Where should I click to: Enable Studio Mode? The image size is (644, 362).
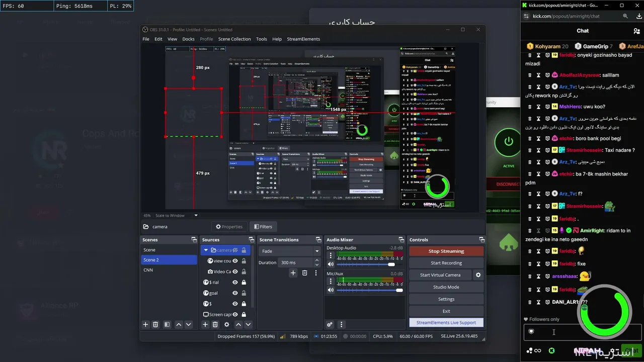coord(446,287)
